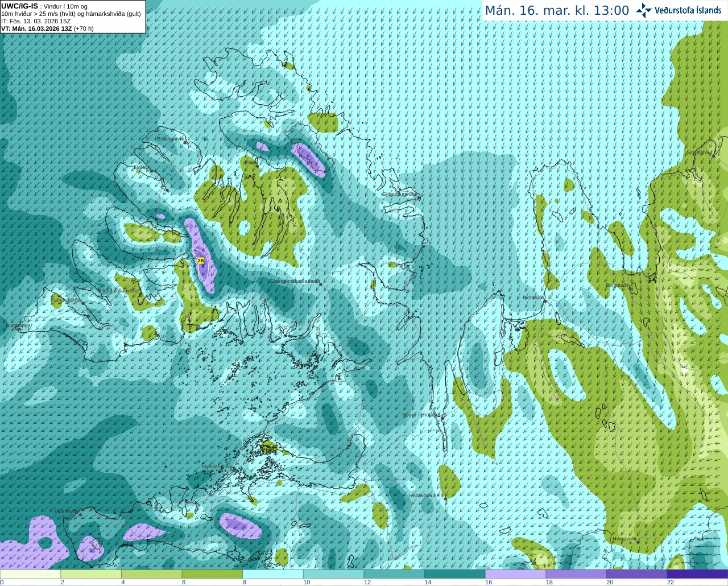Click the Gufuskálar station label

pyautogui.click(x=67, y=511)
